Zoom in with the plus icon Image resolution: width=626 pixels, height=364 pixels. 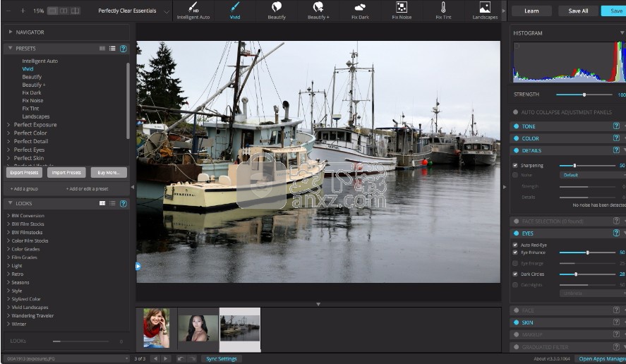pos(23,11)
